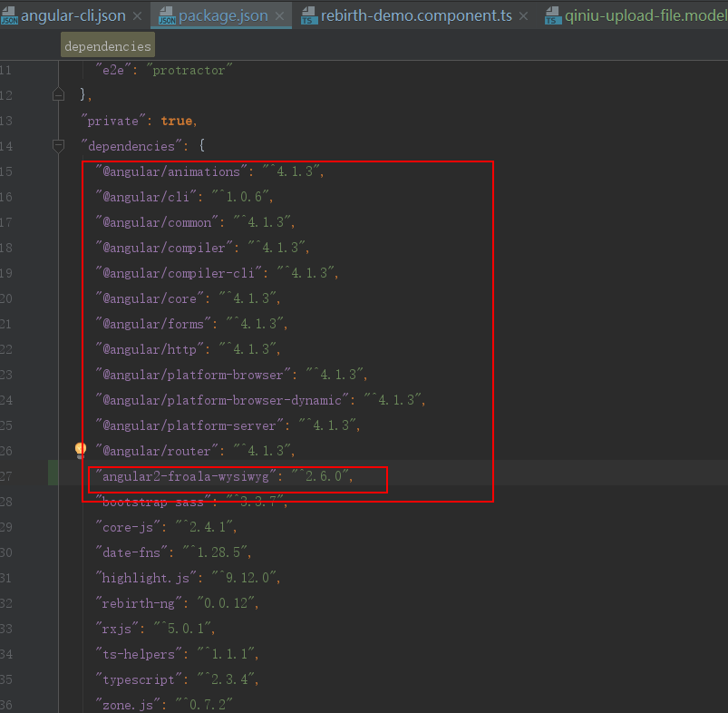Click the TypeScript icon on rebirth-demo.component.ts tab

[310, 15]
